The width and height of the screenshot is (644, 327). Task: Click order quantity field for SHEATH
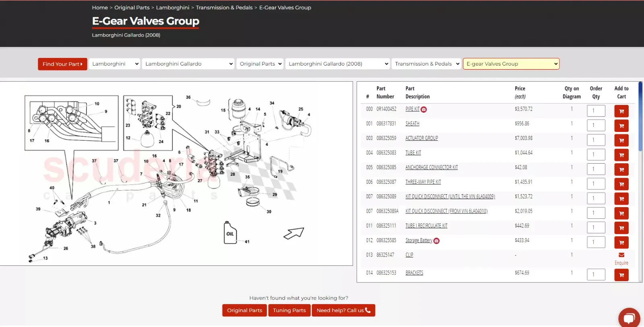point(596,125)
